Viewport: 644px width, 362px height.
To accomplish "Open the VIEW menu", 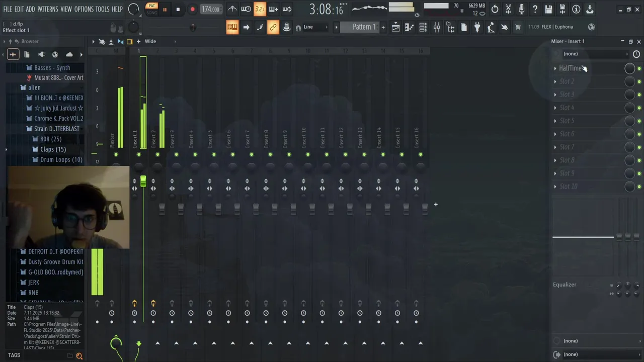I will click(x=66, y=9).
